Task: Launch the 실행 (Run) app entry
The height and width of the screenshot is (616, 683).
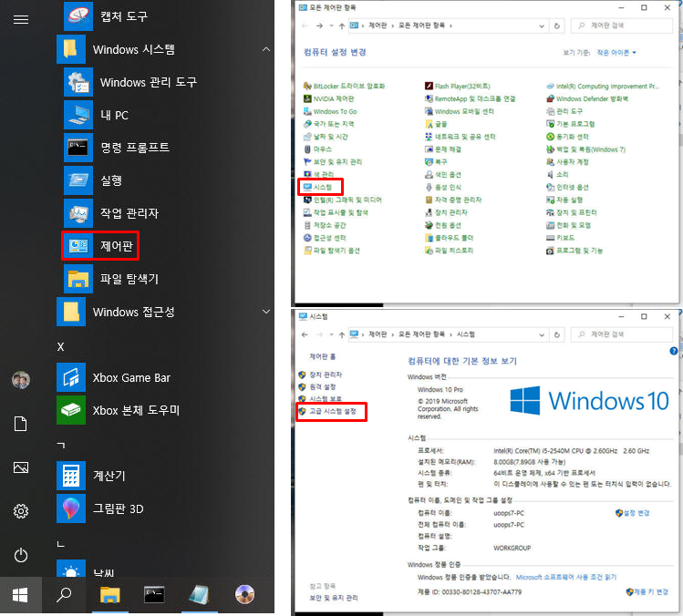Action: tap(93, 180)
